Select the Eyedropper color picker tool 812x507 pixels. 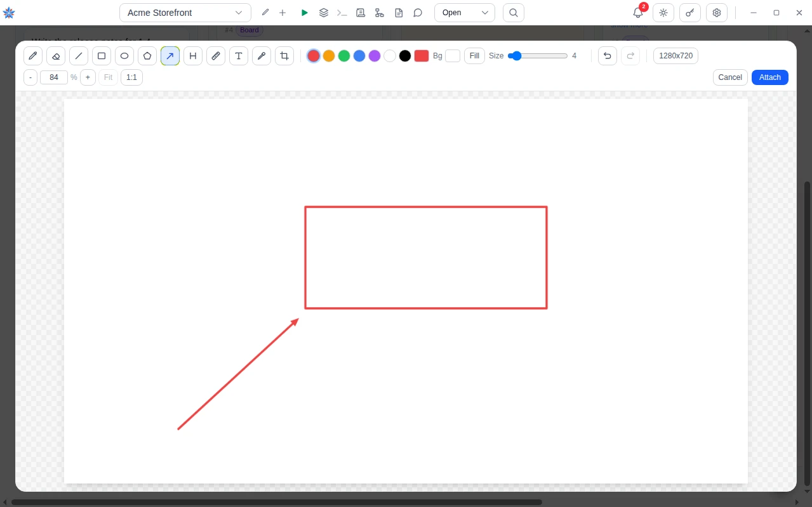coord(262,56)
